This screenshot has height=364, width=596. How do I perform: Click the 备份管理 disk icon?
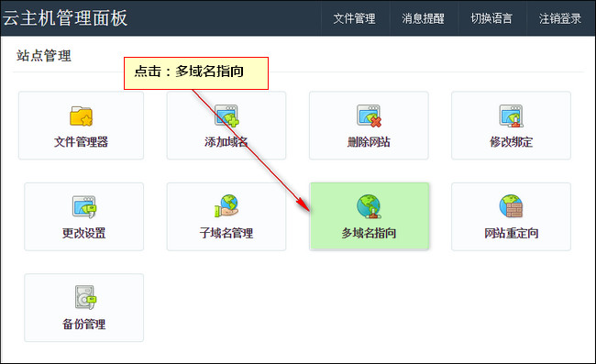tap(85, 297)
